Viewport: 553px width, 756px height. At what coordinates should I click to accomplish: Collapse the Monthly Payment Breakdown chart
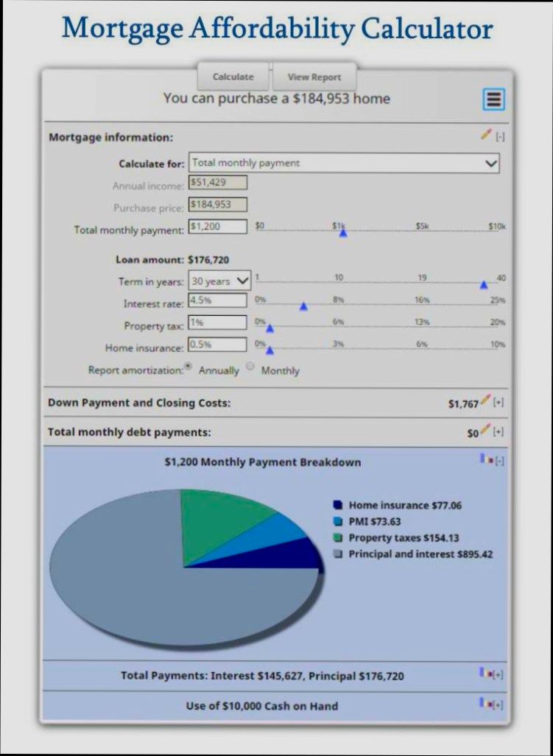[499, 462]
